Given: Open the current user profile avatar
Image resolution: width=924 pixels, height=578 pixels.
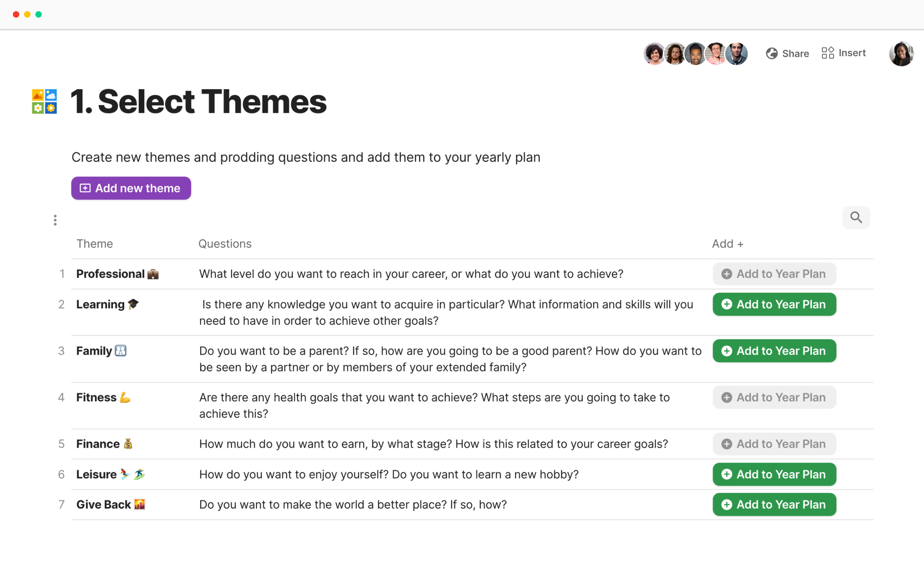Looking at the screenshot, I should click(x=901, y=54).
